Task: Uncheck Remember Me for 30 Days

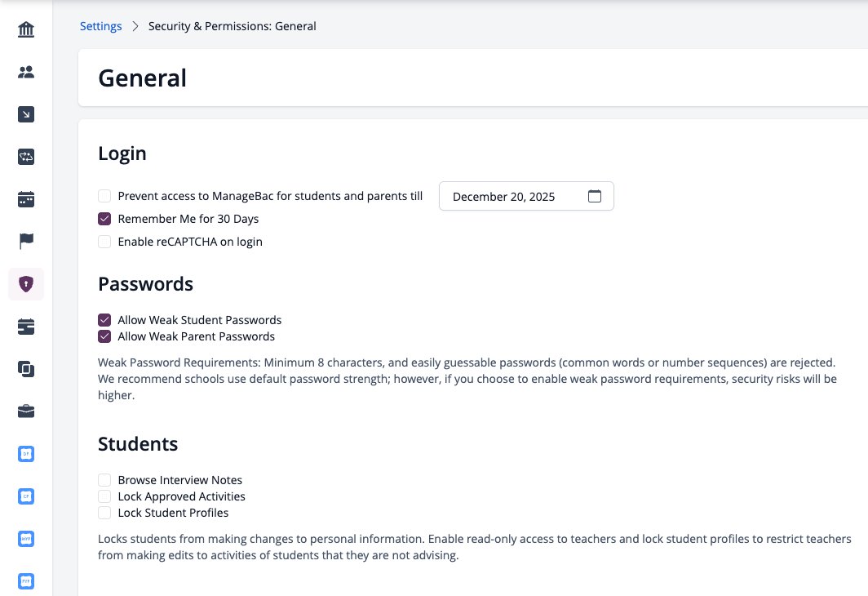Action: click(104, 219)
